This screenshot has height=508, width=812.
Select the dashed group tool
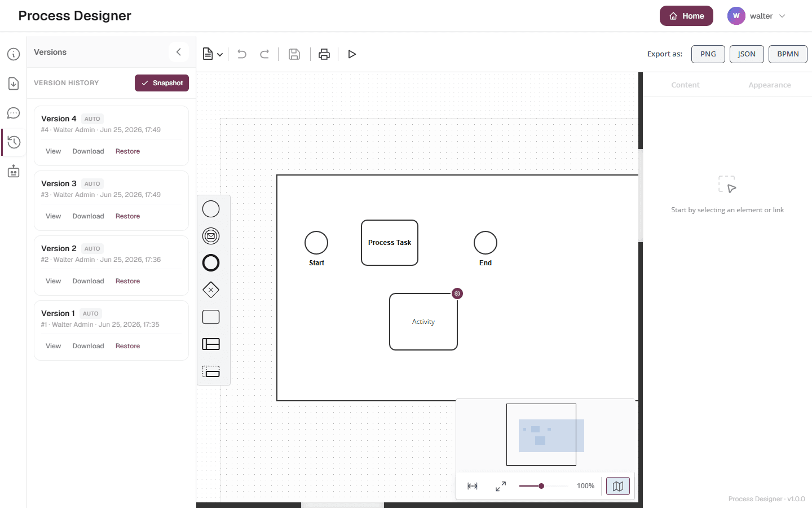click(x=211, y=371)
